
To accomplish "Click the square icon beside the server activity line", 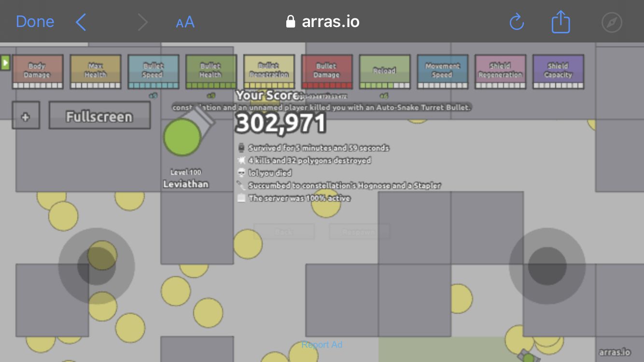I will pyautogui.click(x=241, y=198).
